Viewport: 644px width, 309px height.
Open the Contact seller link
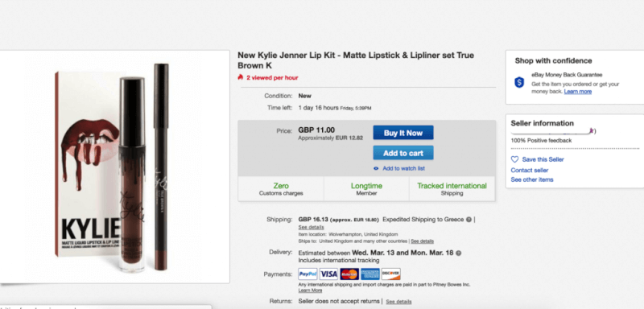click(x=530, y=171)
